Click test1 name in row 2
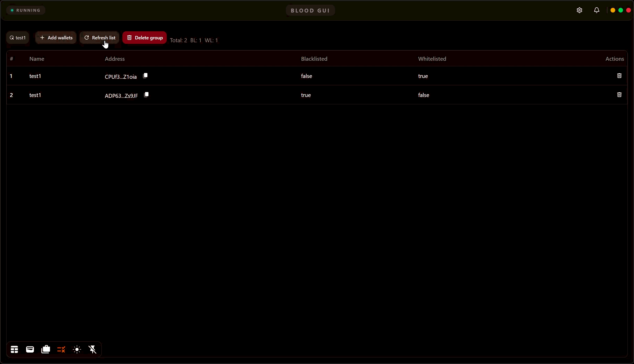Image resolution: width=634 pixels, height=364 pixels. click(35, 95)
